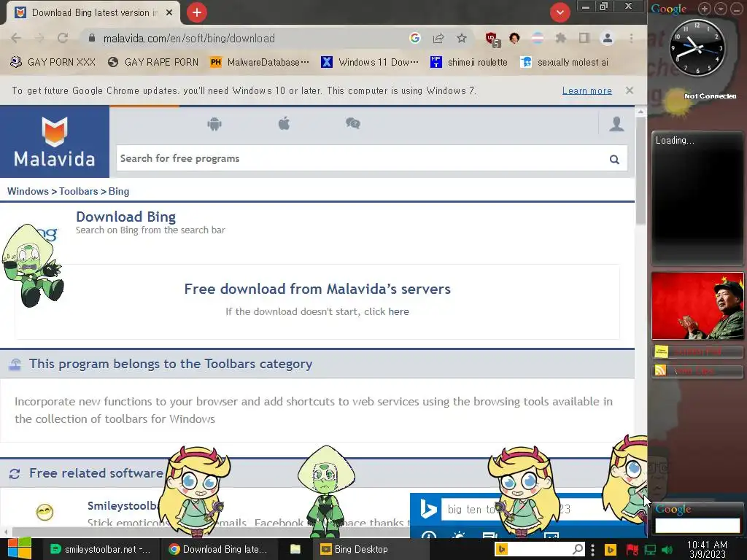The image size is (747, 560).
Task: Click the magnifier search icon in Malavida search
Action: 614,160
